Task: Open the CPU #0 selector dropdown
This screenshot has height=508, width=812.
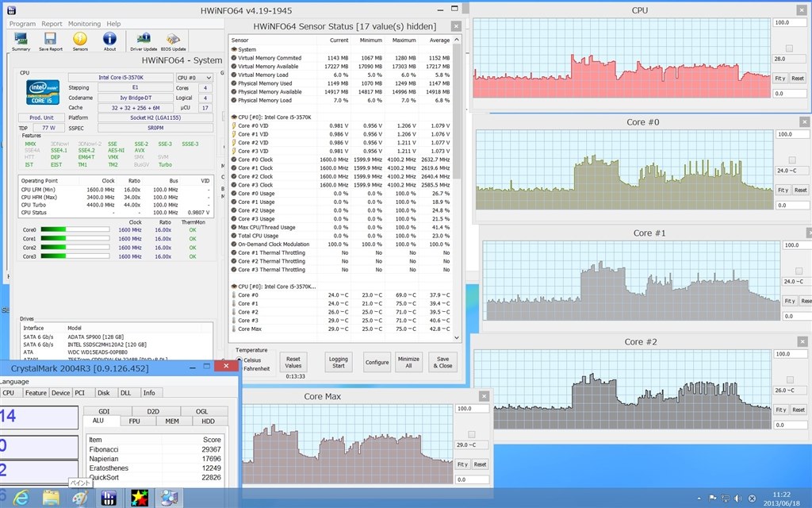Action: (x=194, y=78)
